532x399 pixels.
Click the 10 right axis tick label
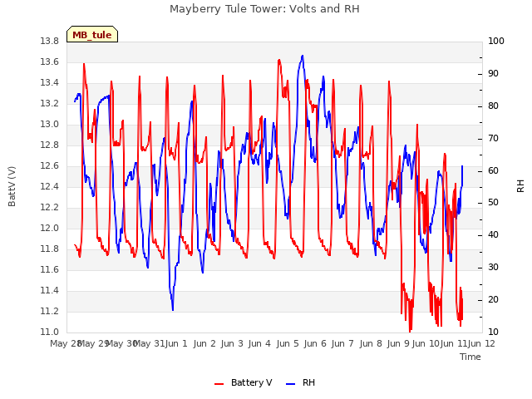[x=493, y=332]
